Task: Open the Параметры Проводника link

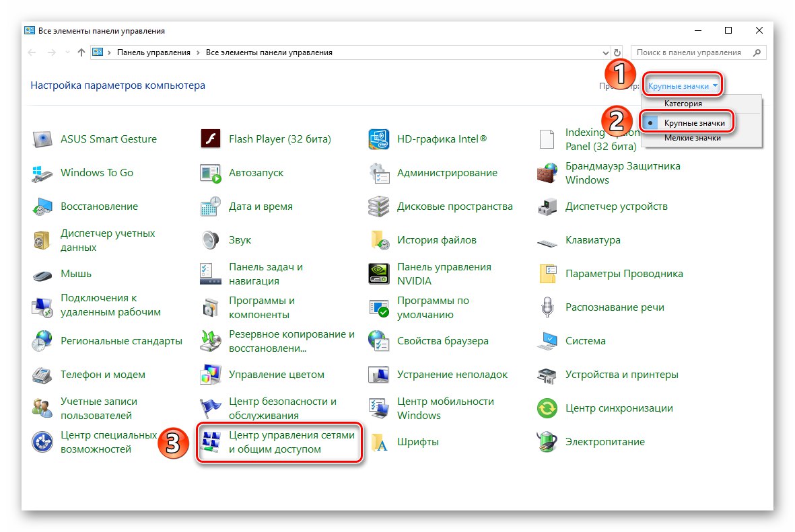Action: [624, 274]
